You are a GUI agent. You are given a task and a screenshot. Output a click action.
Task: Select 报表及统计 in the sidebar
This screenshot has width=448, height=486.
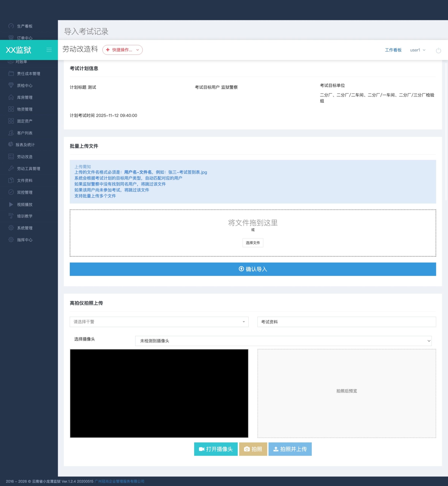25,145
